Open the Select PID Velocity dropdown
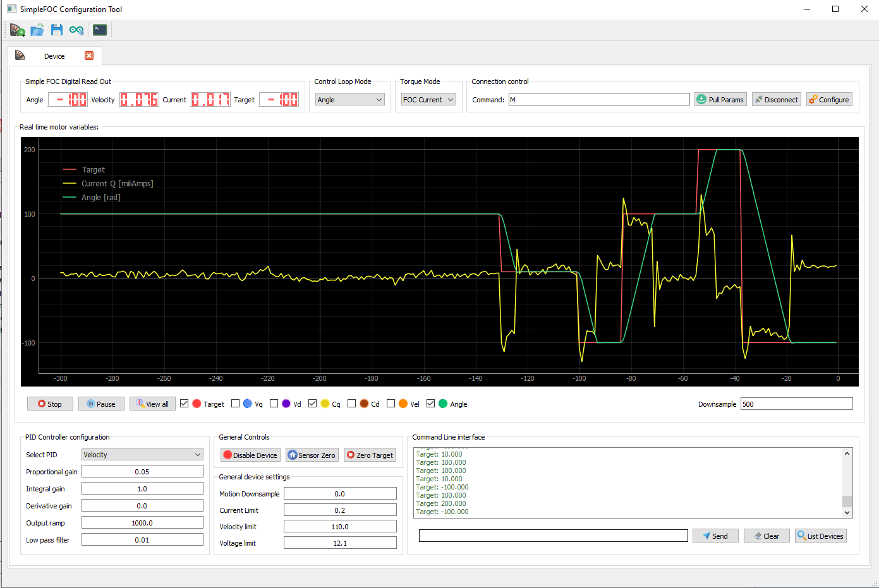This screenshot has height=588, width=879. click(x=142, y=455)
